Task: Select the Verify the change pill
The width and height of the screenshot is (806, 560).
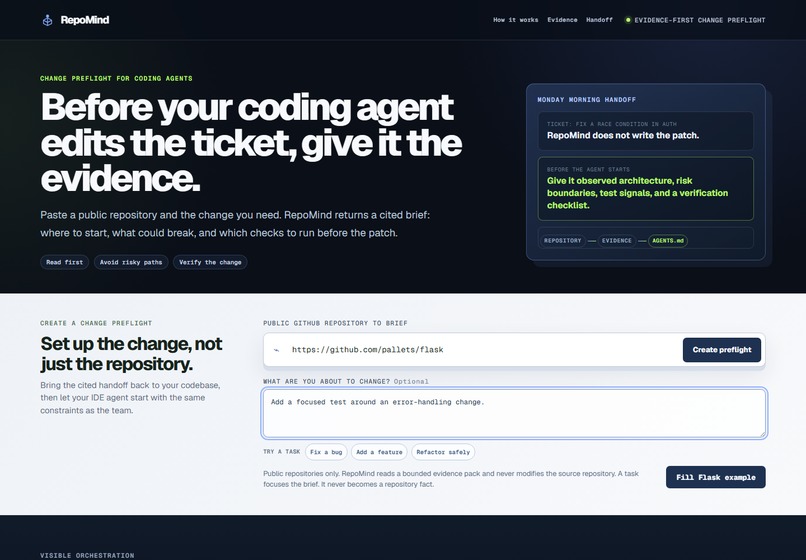Action: click(x=210, y=262)
